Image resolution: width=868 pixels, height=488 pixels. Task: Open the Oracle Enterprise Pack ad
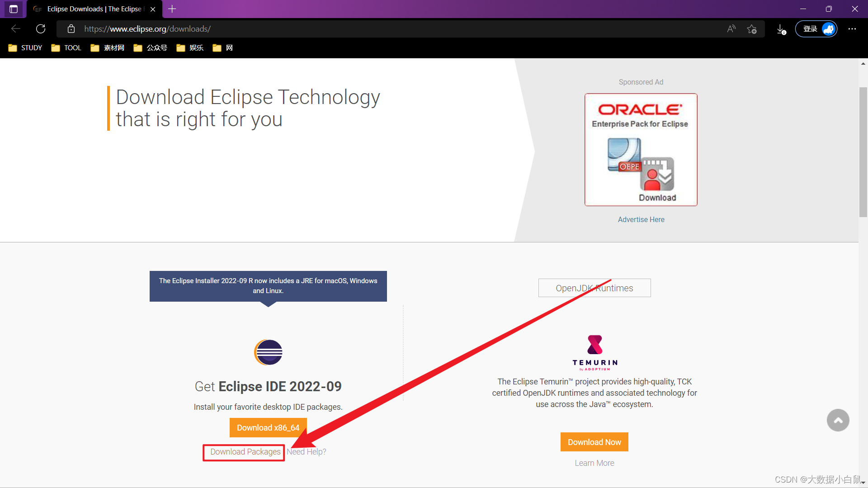pos(641,150)
